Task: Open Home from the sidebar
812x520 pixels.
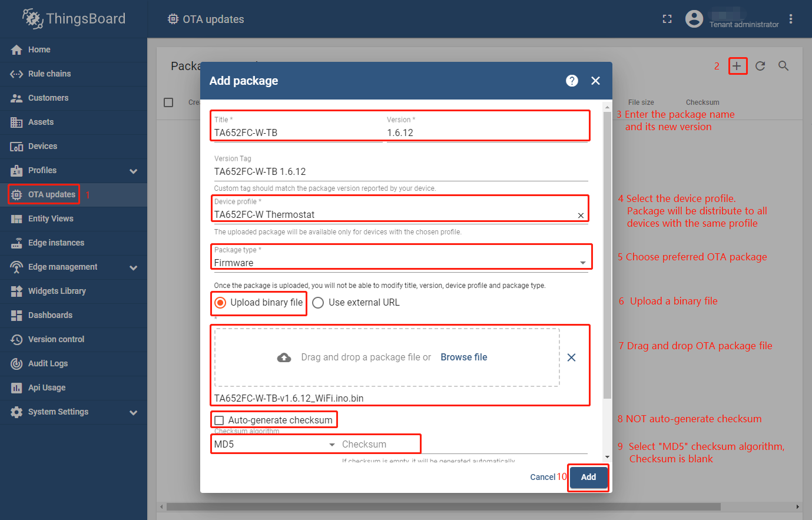Action: [x=74, y=49]
